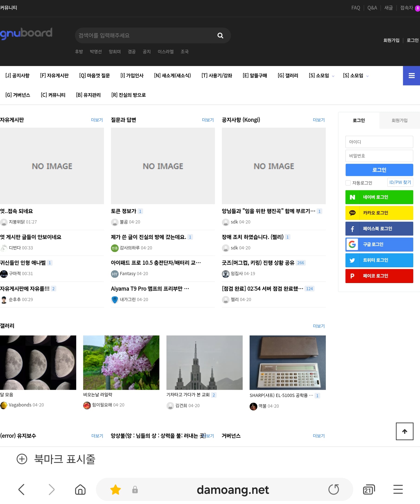Open the tabs counter showing 21
This screenshot has width=420, height=504.
[369, 489]
